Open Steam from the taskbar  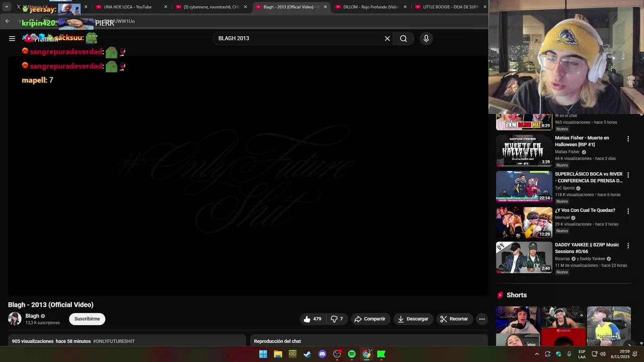[x=307, y=354]
